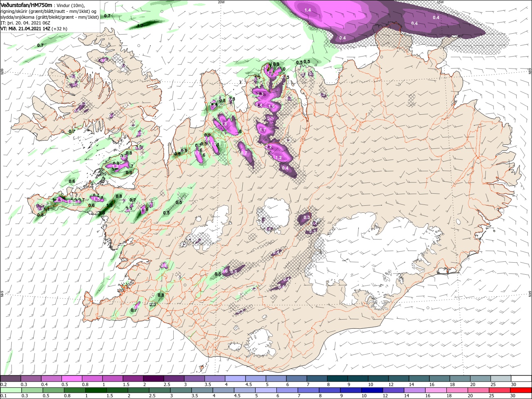The width and height of the screenshot is (532, 399).
Task: Choose the light purple rain swatch labeled 14
Action: pos(414,390)
